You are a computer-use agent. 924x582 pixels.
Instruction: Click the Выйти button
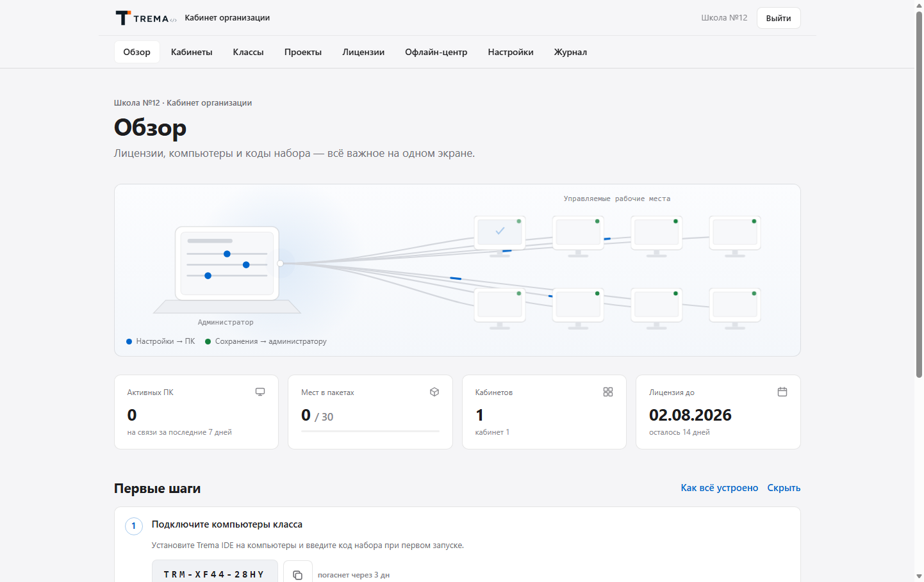(779, 18)
